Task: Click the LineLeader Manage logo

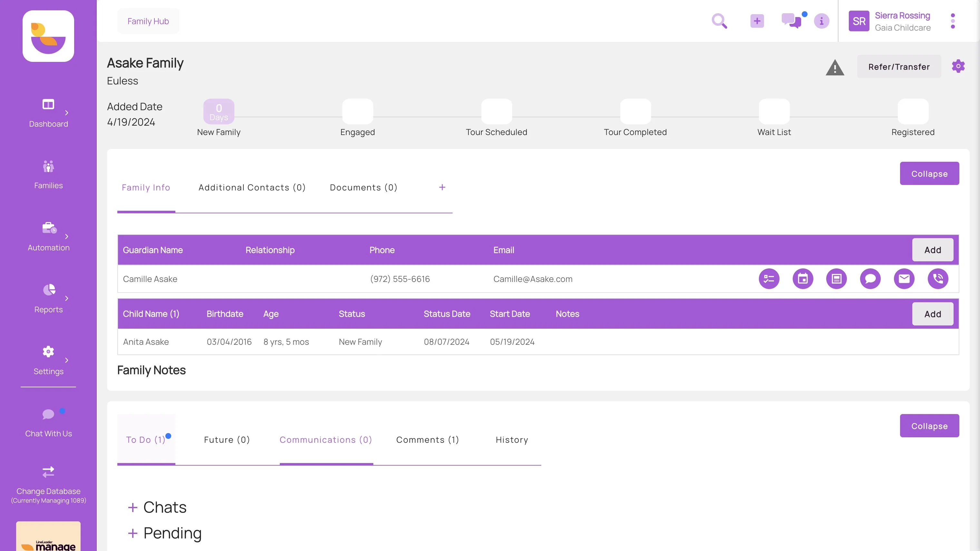Action: (x=48, y=536)
